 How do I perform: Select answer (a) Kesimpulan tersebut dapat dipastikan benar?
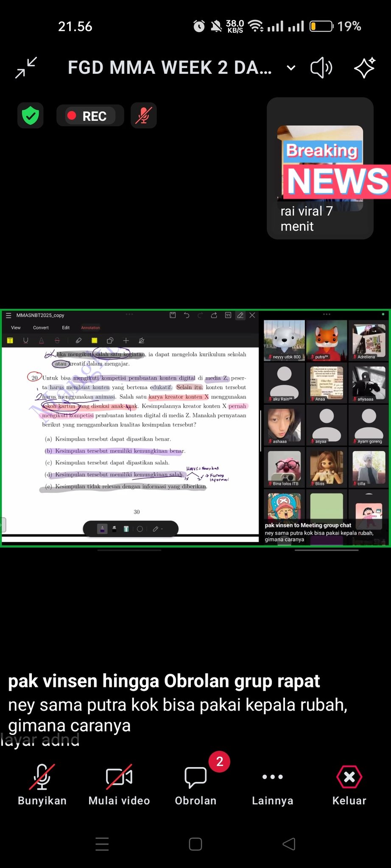[x=108, y=439]
